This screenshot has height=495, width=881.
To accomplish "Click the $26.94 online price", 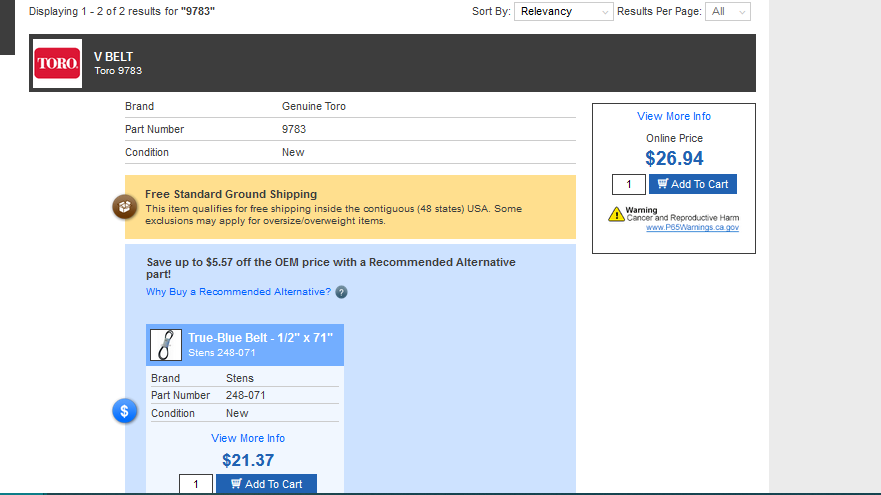I will coord(674,158).
